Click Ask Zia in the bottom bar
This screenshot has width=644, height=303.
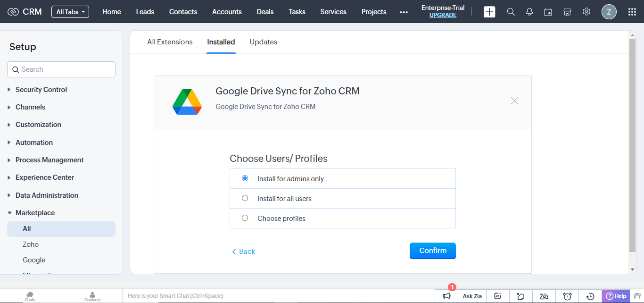pyautogui.click(x=472, y=296)
